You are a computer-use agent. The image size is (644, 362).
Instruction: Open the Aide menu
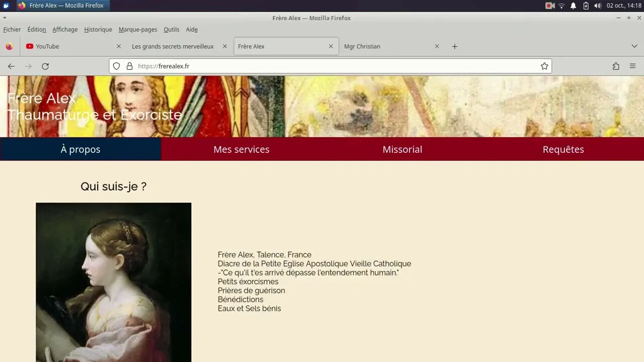(192, 30)
